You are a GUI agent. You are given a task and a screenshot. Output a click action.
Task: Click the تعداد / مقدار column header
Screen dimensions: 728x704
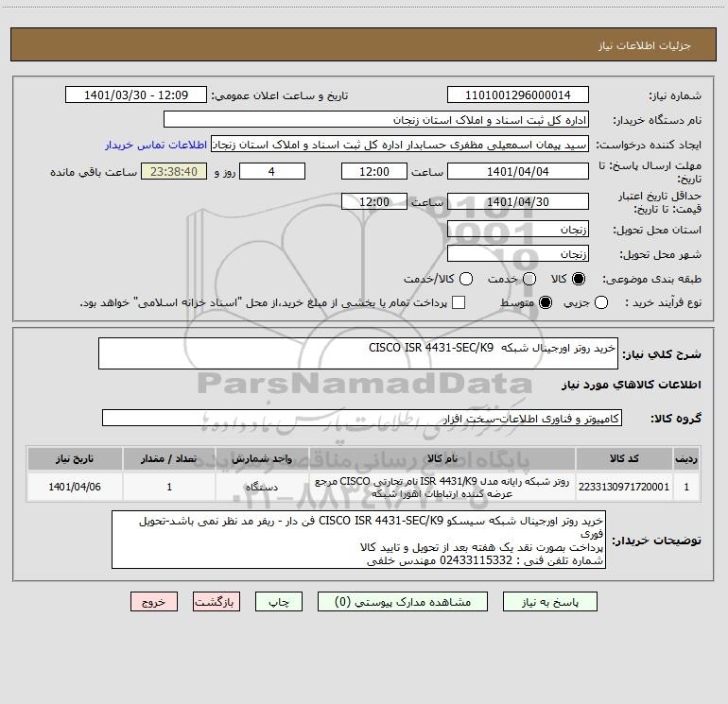point(169,458)
